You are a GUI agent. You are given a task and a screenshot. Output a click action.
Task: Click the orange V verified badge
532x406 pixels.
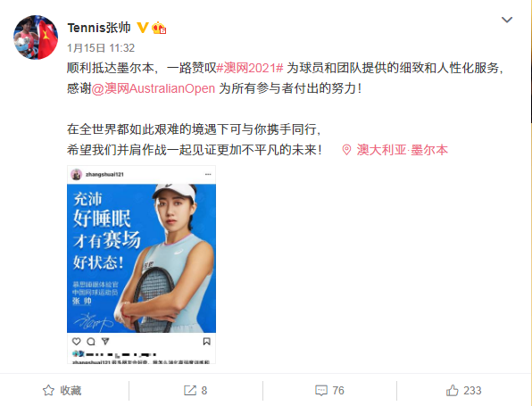[143, 28]
